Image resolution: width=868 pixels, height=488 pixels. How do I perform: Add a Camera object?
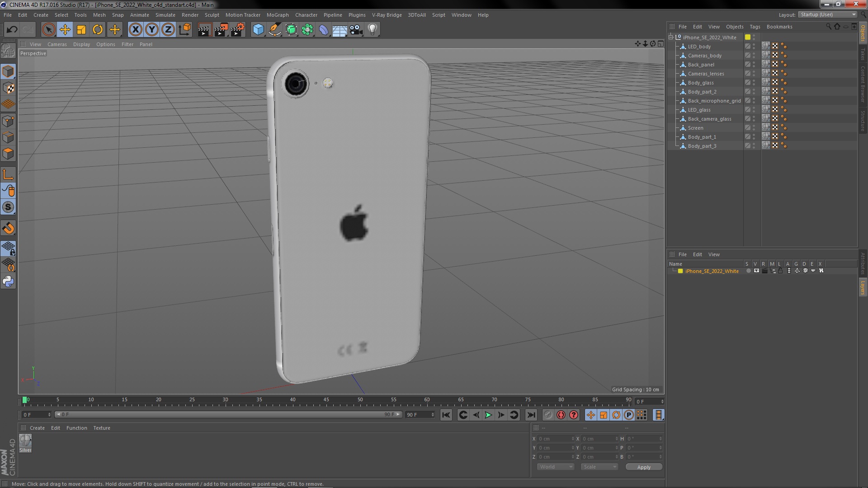pyautogui.click(x=356, y=30)
